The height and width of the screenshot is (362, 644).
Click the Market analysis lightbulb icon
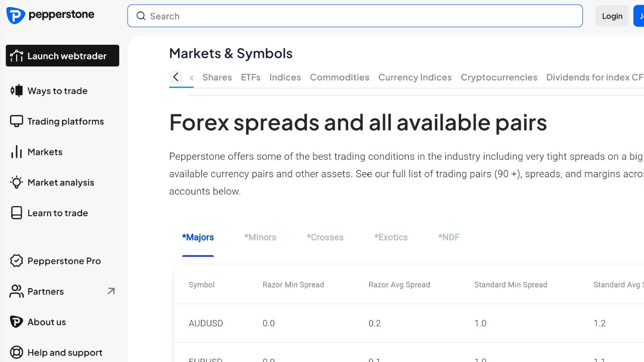tap(17, 183)
